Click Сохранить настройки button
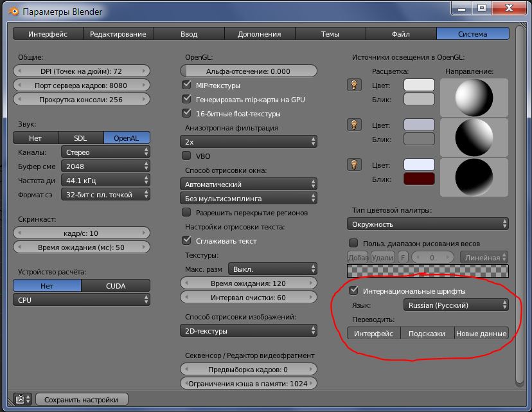532x412 pixels. [x=82, y=399]
